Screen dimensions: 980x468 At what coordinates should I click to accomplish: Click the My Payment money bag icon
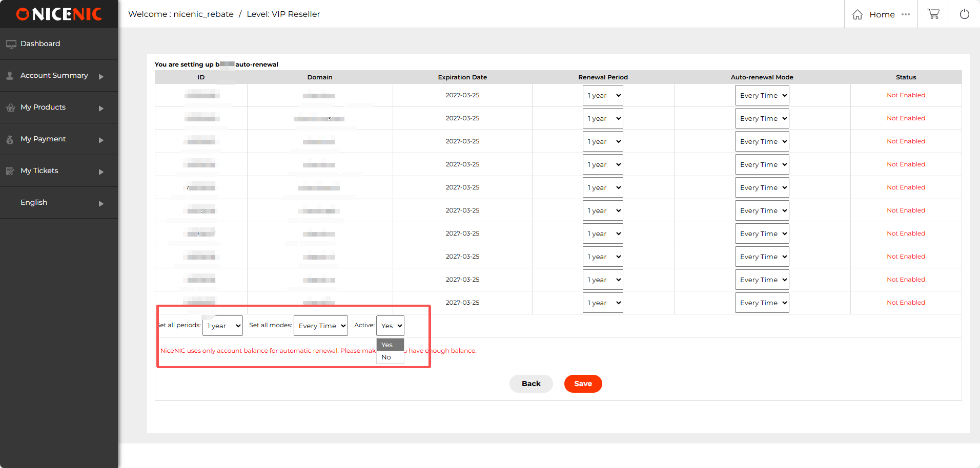(x=10, y=139)
